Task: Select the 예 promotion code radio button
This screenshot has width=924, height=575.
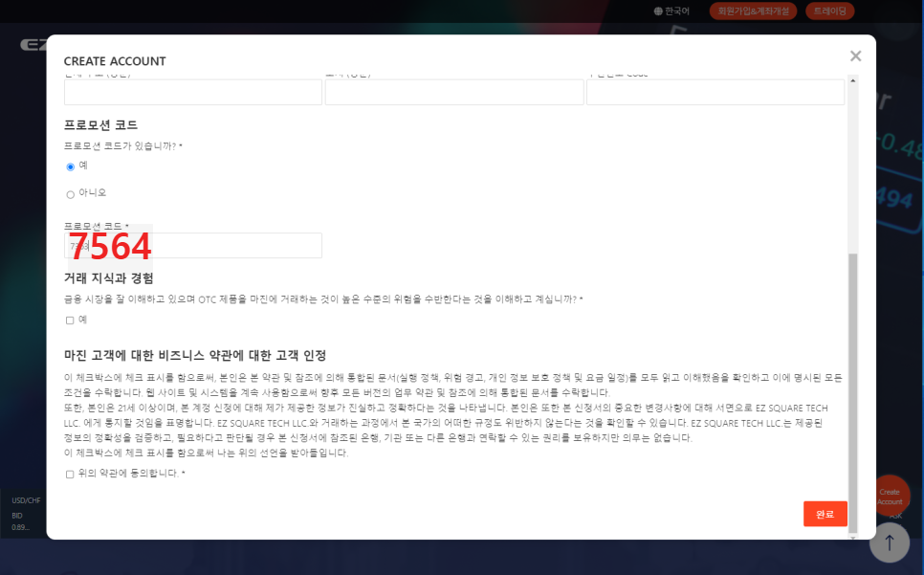Action: 70,166
